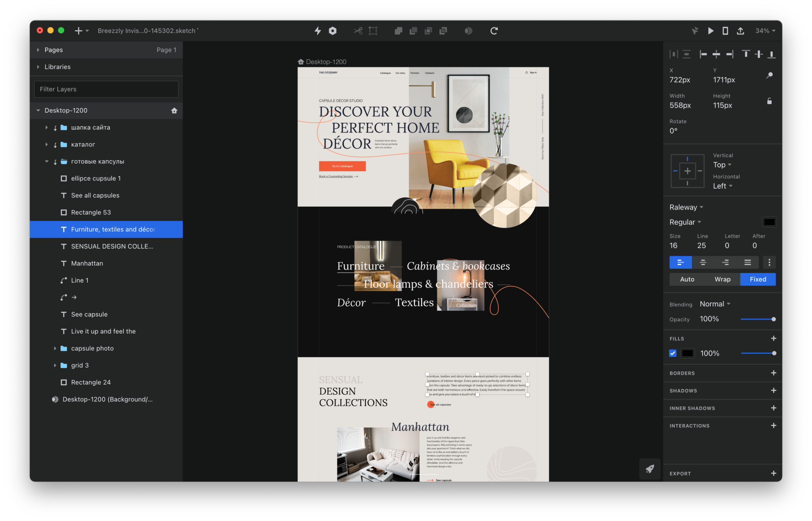Viewport: 812px width, 521px height.
Task: Toggle the width-height aspect ratio lock
Action: click(x=769, y=101)
